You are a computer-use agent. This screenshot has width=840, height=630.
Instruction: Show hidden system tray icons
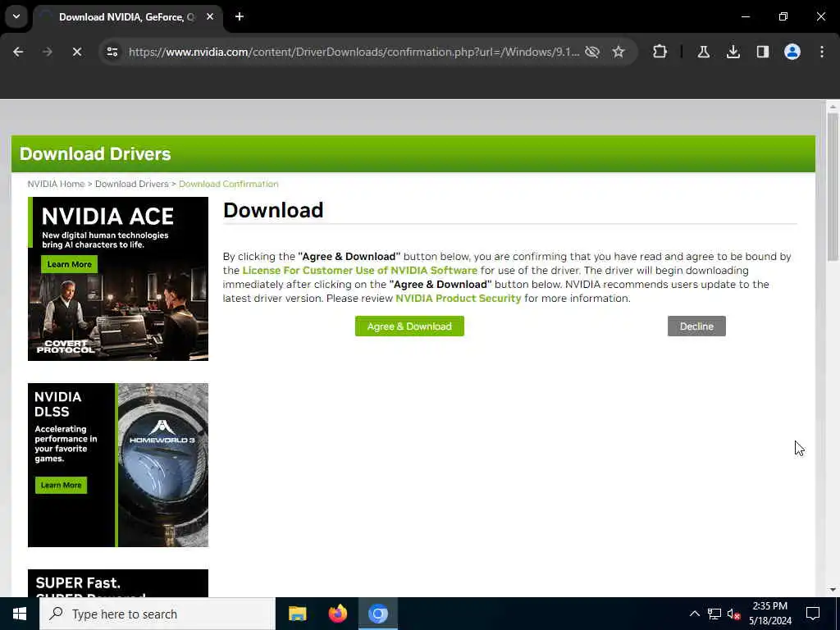[x=694, y=614]
